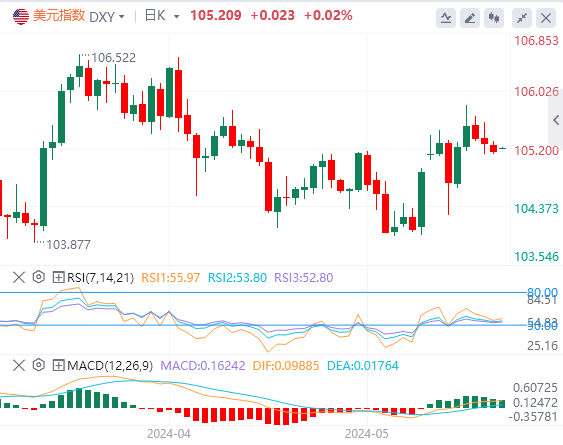Open the DXY symbol dropdown
563x445 pixels.
107,17
